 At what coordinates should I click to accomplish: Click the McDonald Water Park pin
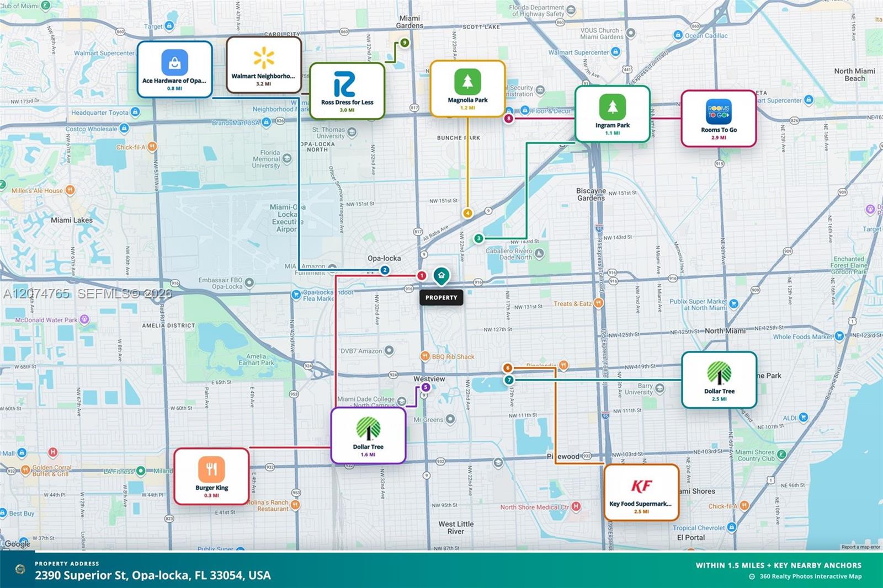click(x=84, y=319)
